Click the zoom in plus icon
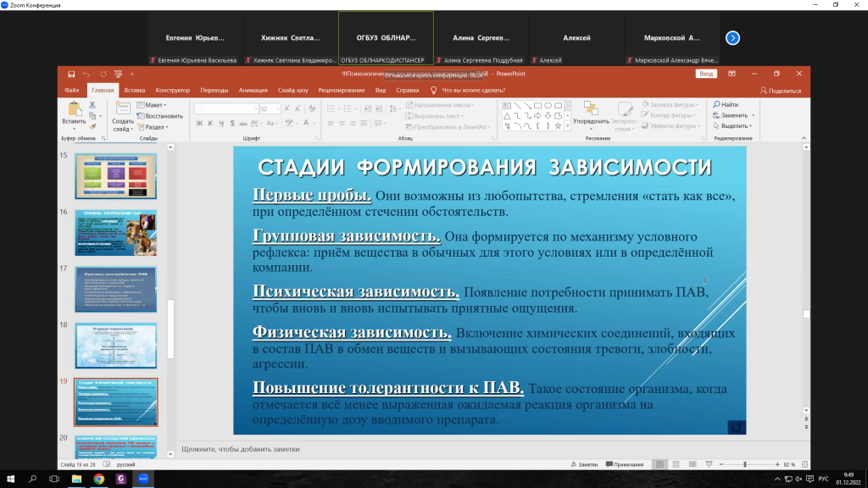 click(x=777, y=465)
